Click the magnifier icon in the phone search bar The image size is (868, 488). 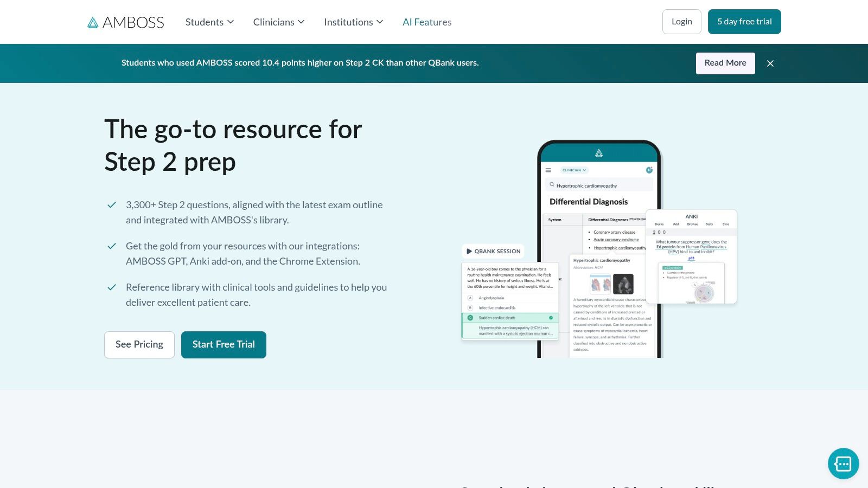552,184
